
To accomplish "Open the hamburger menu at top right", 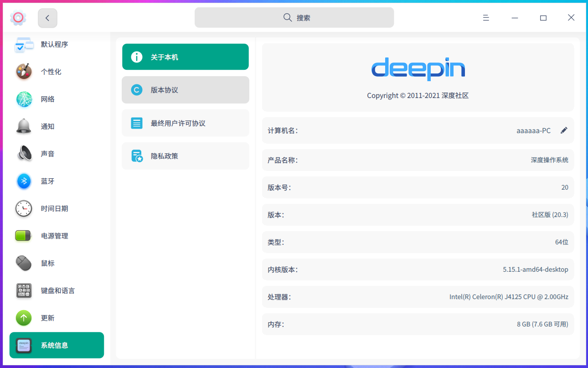I will pyautogui.click(x=486, y=17).
